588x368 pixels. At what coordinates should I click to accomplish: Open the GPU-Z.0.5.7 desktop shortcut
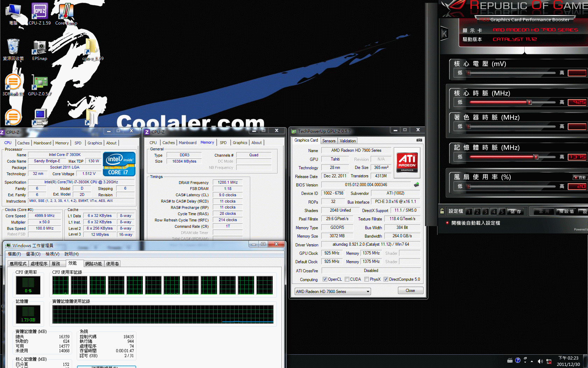pos(40,85)
